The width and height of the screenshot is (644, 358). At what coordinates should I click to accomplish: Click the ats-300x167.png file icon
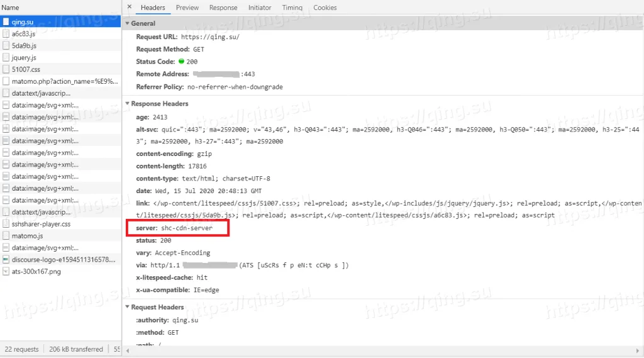point(6,271)
